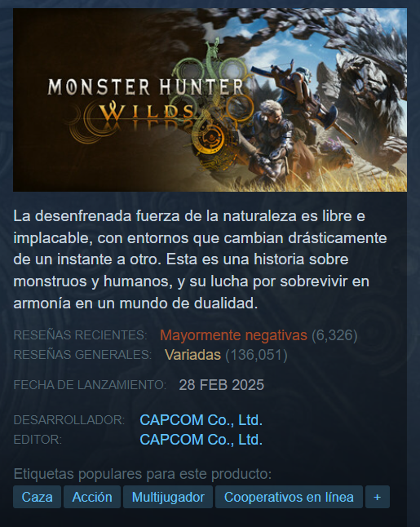
Task: Click the 'Variadas' overall reviews summary
Action: [x=192, y=355]
